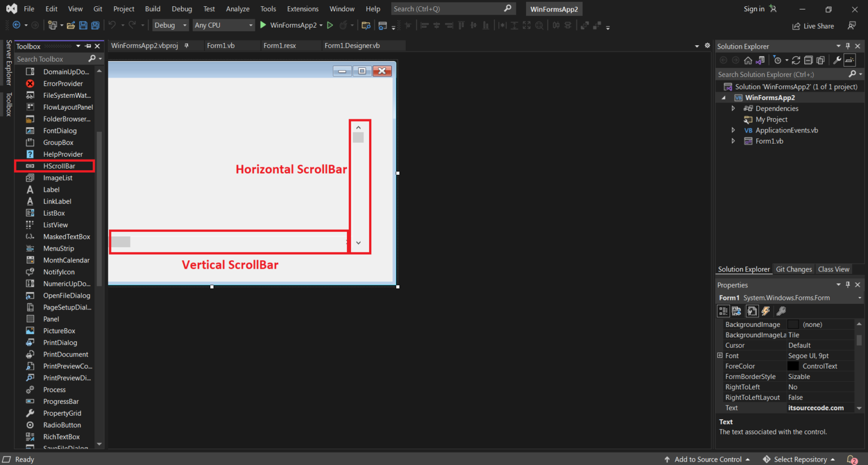Start debugging WinFormsApp2 with green play icon
This screenshot has height=465, width=868.
[x=263, y=25]
